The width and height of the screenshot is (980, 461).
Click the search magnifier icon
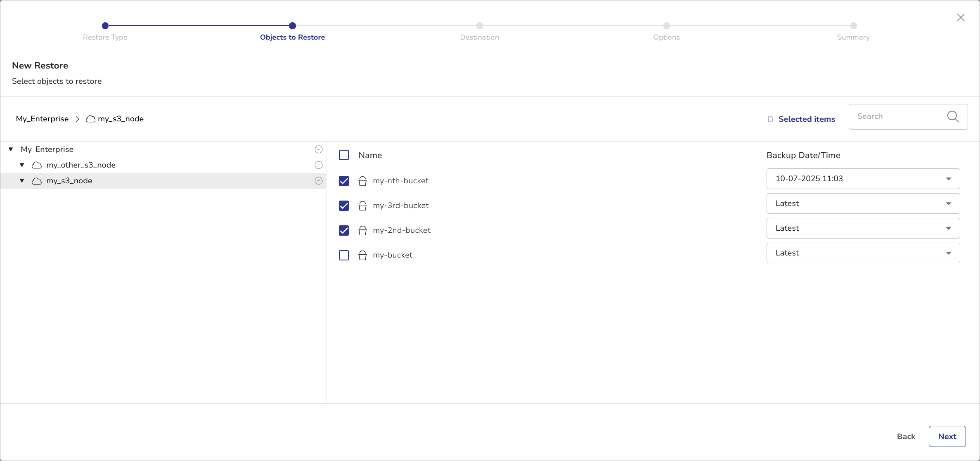pos(953,117)
